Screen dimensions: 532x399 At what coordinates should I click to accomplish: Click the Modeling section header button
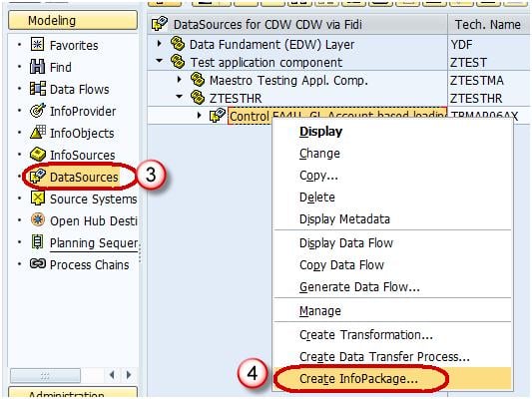tap(73, 20)
